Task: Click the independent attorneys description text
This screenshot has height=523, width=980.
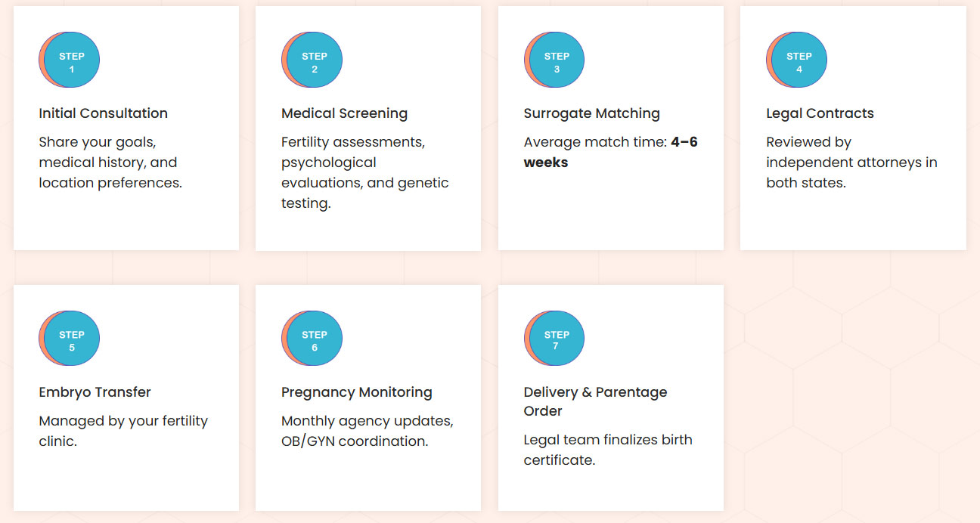Action: pos(851,162)
